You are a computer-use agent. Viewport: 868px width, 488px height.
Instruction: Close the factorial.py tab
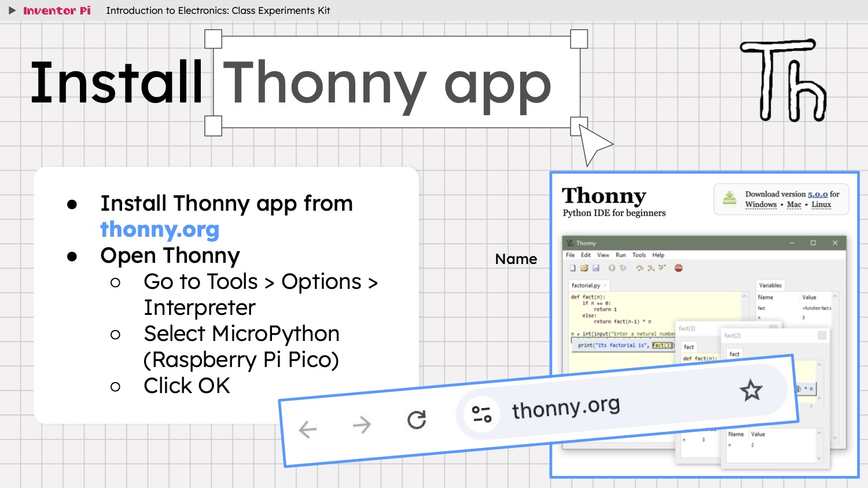pyautogui.click(x=605, y=285)
